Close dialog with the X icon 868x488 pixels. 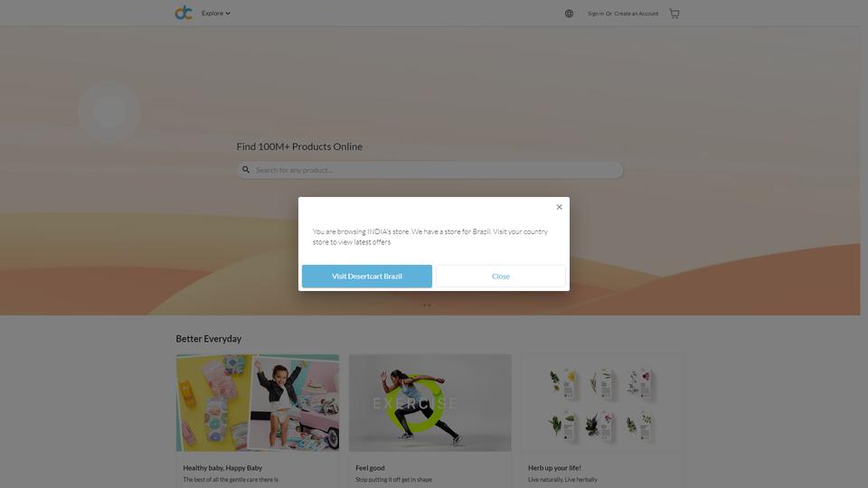[x=559, y=207]
